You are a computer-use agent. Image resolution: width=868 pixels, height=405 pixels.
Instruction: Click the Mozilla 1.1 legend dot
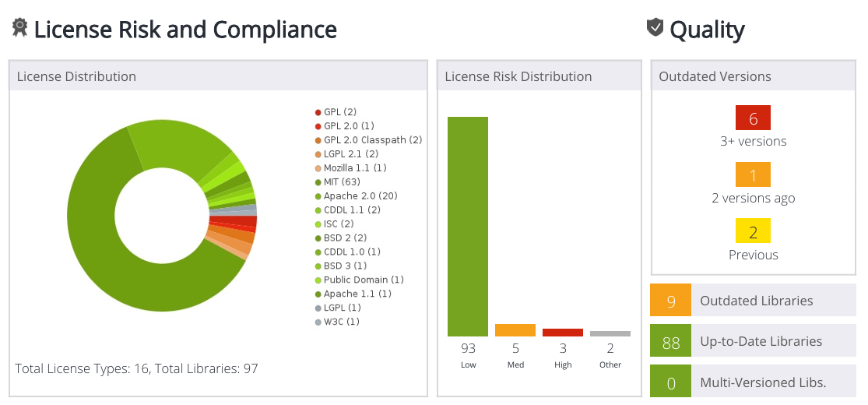click(x=318, y=168)
